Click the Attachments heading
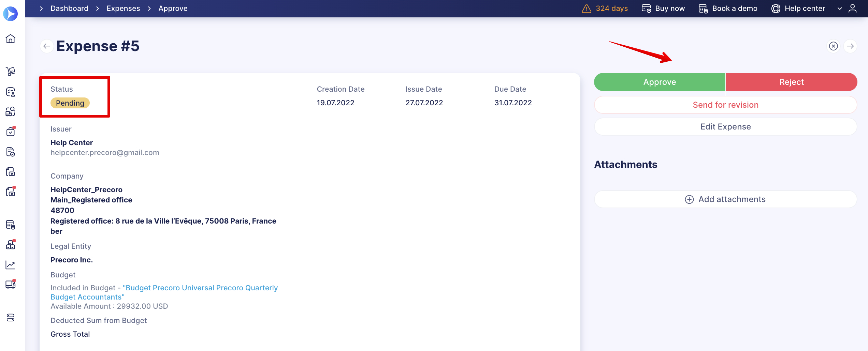 tap(626, 165)
